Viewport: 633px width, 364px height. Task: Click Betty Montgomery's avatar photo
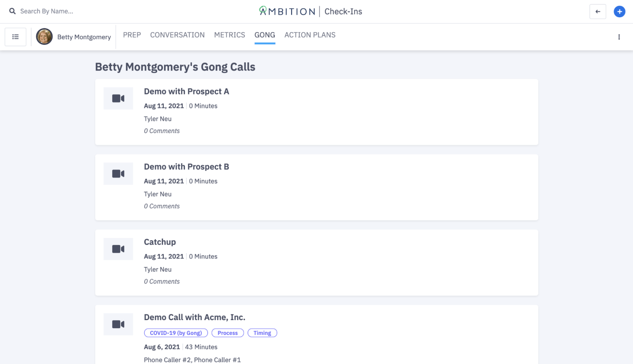[x=44, y=37]
